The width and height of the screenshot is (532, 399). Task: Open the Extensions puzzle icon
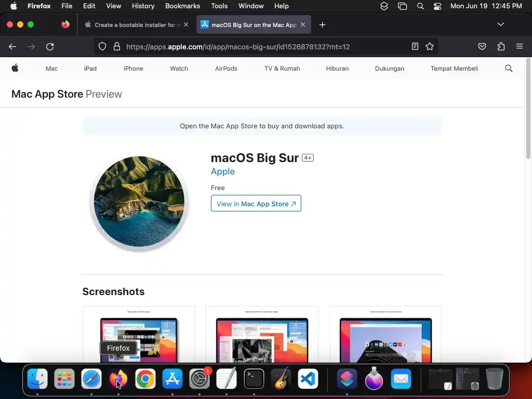point(501,46)
